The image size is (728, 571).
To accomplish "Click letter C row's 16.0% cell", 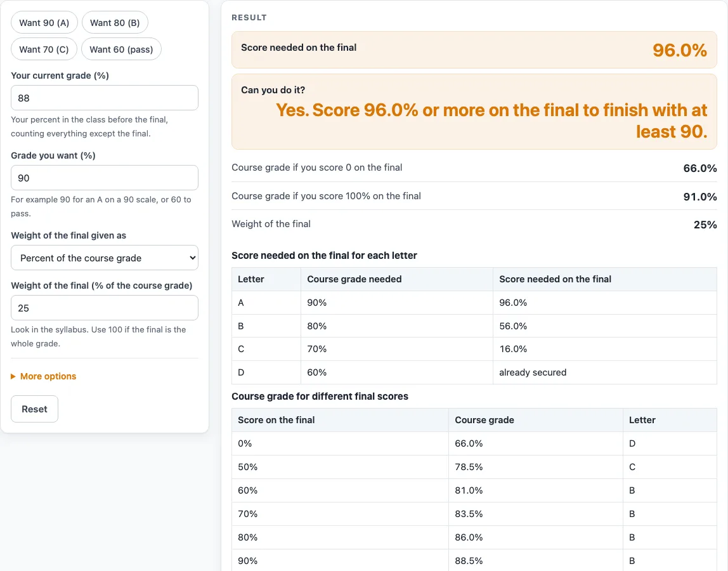I will tap(604, 349).
